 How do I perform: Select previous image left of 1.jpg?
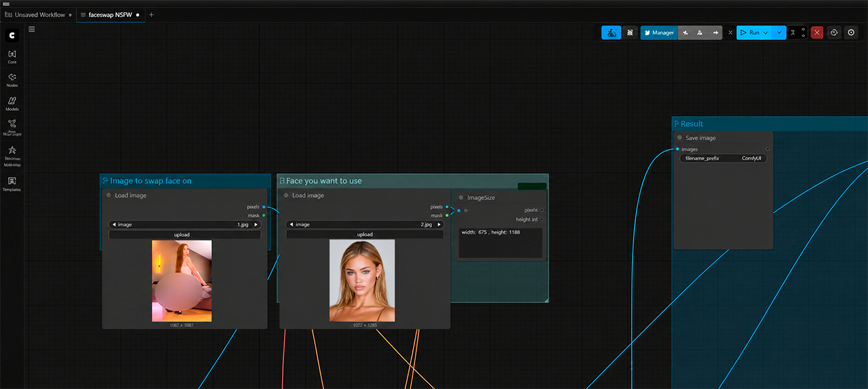click(113, 224)
